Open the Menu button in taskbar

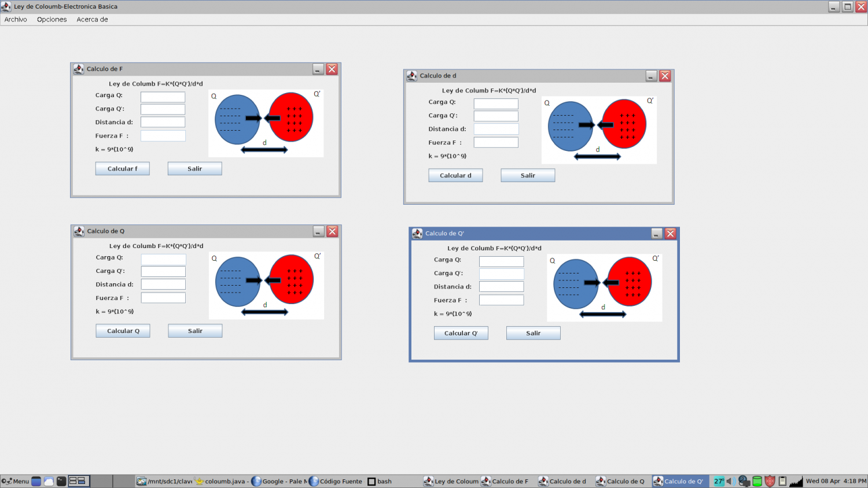(x=16, y=481)
